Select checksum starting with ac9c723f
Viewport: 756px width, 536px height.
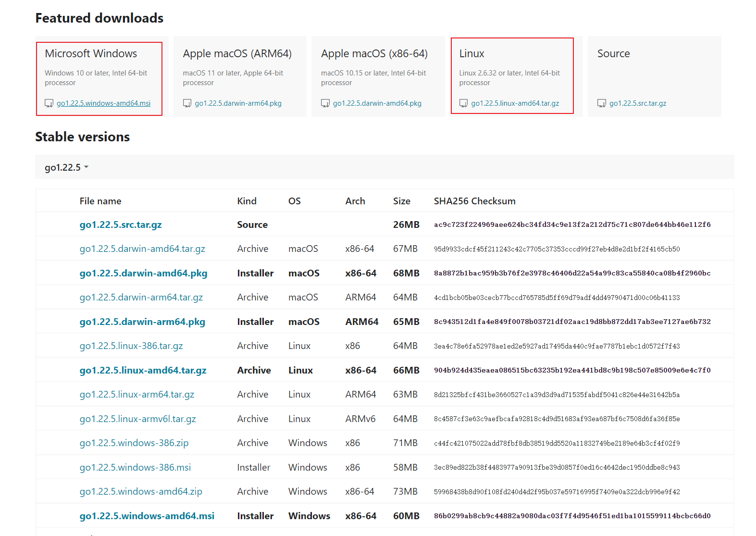tap(572, 224)
